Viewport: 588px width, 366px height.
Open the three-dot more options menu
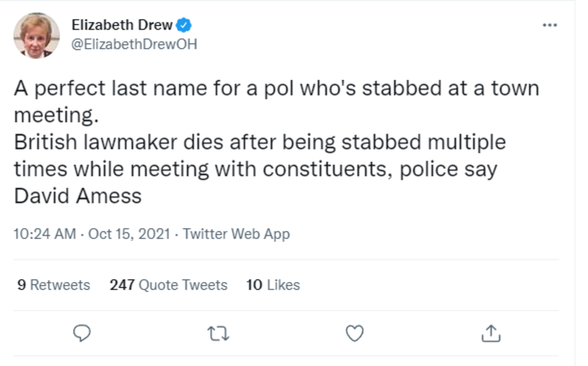pyautogui.click(x=550, y=25)
